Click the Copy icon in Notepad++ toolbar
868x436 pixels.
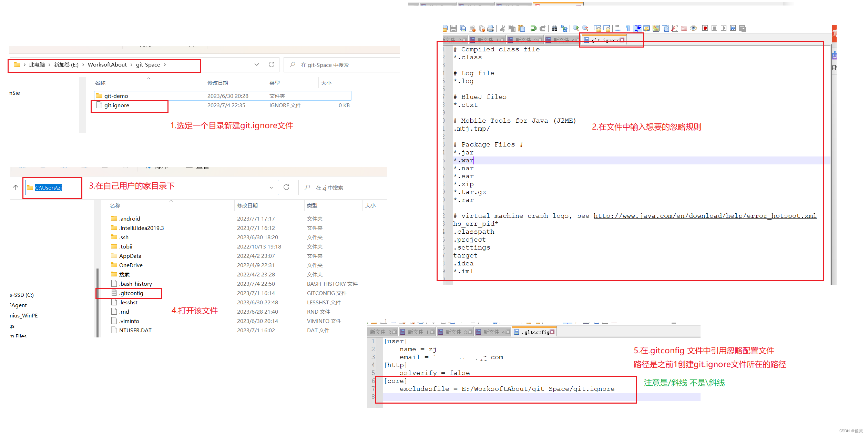(512, 28)
